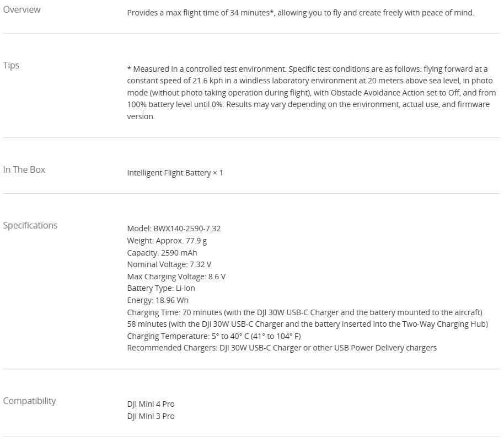The height and width of the screenshot is (441, 504).
Task: Click the Overview section heading
Action: 22,10
